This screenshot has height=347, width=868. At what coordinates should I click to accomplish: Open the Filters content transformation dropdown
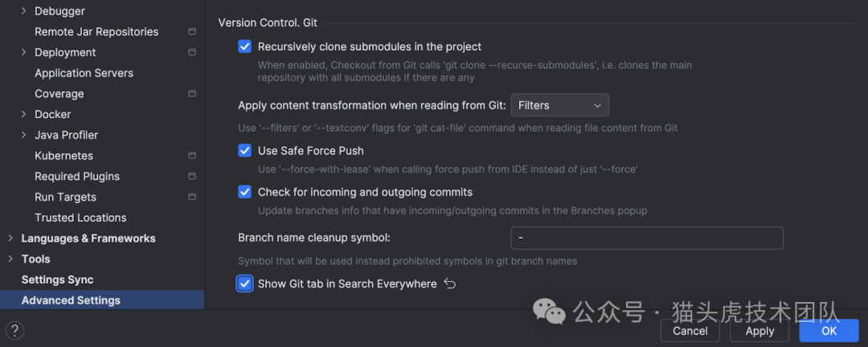point(559,105)
